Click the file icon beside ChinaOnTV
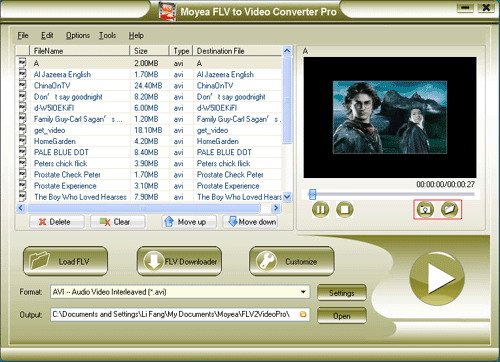Viewport: 500px width, 362px height. (x=22, y=85)
